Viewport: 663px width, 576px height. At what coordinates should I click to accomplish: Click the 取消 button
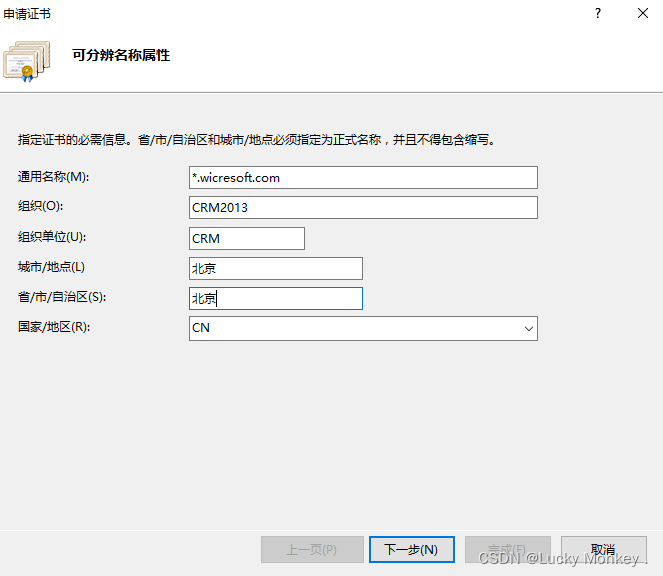[603, 549]
